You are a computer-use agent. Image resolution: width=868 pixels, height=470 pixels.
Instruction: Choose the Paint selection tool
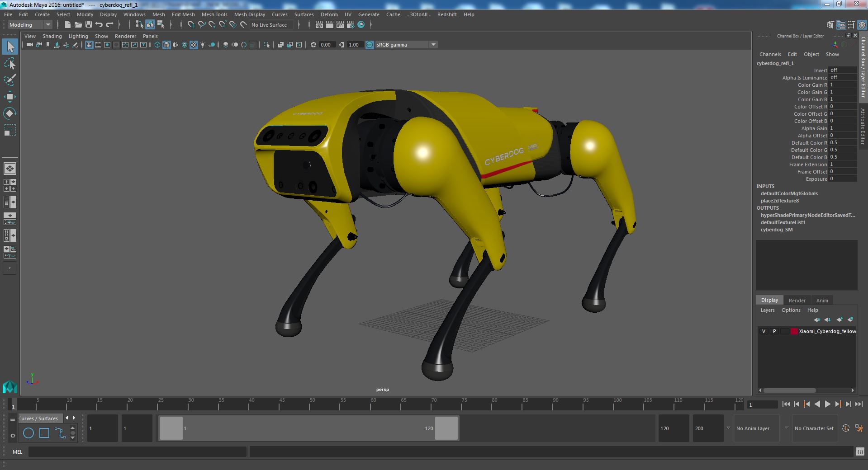[10, 80]
